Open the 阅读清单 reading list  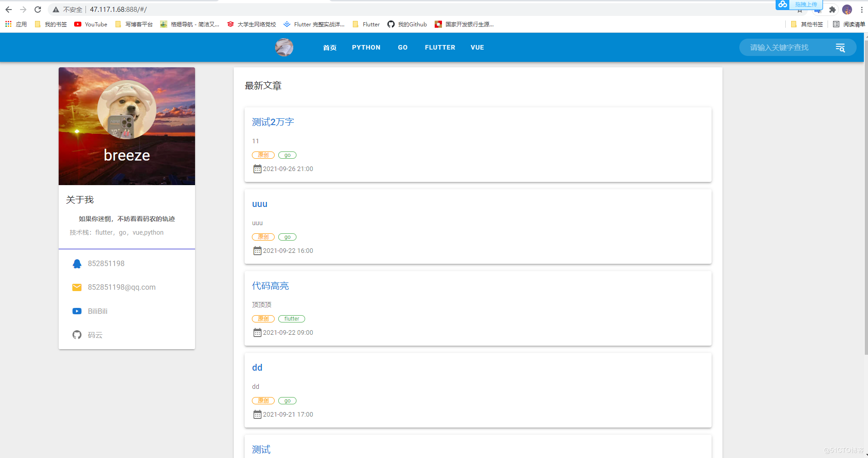coord(848,24)
